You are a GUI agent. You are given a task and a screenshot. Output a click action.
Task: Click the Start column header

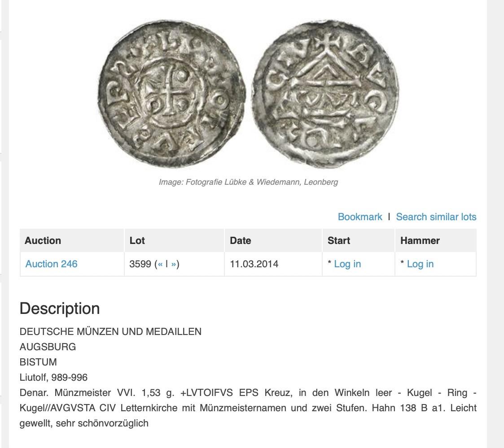359,240
